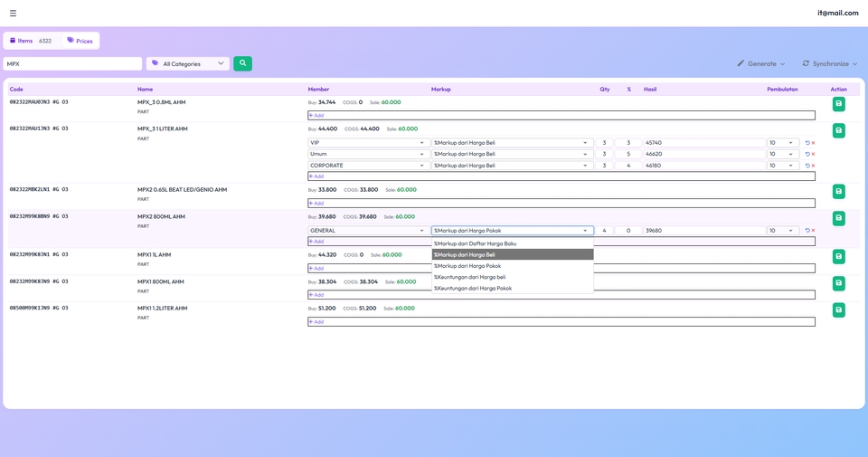Open the it@mail.com account menu
The height and width of the screenshot is (457, 868).
tap(837, 13)
